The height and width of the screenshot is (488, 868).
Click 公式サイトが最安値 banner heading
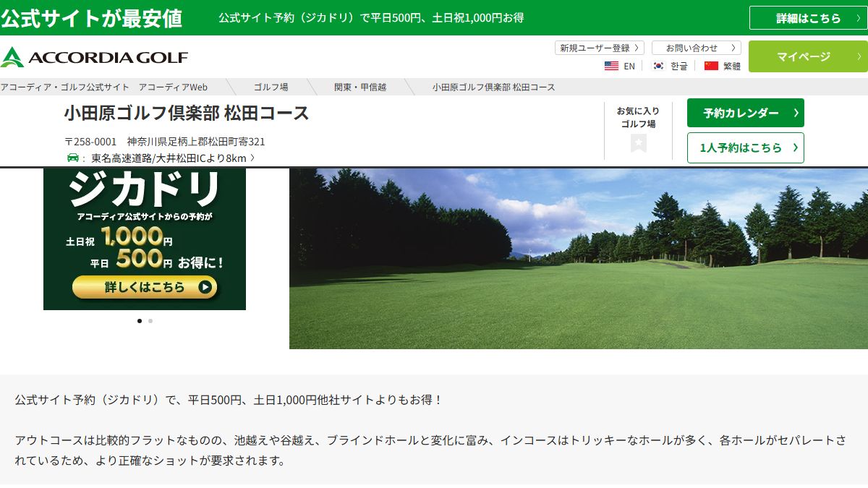click(91, 18)
